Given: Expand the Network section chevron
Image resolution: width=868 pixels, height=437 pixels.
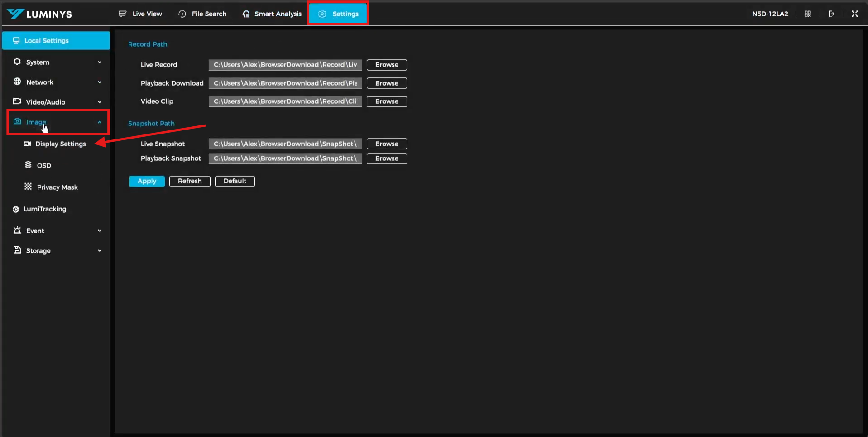Looking at the screenshot, I should [100, 82].
